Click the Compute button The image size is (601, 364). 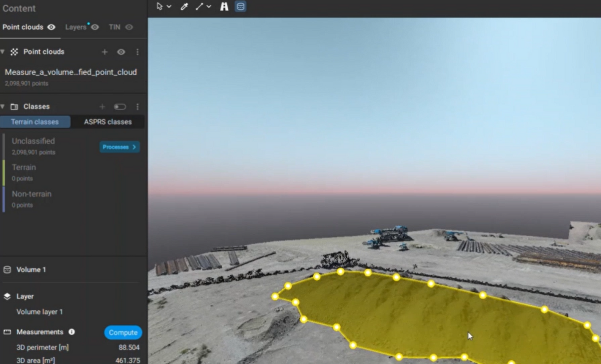tap(123, 332)
